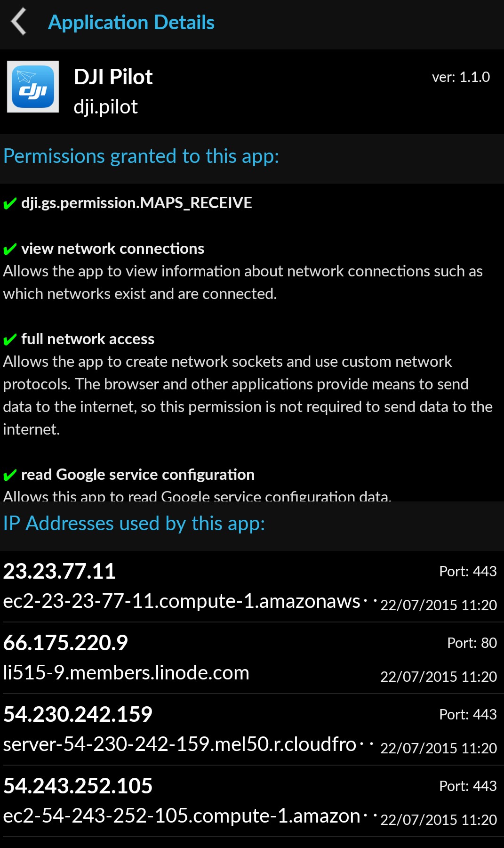Tap the IP Addresses used by this app header
This screenshot has height=848, width=504.
[134, 524]
